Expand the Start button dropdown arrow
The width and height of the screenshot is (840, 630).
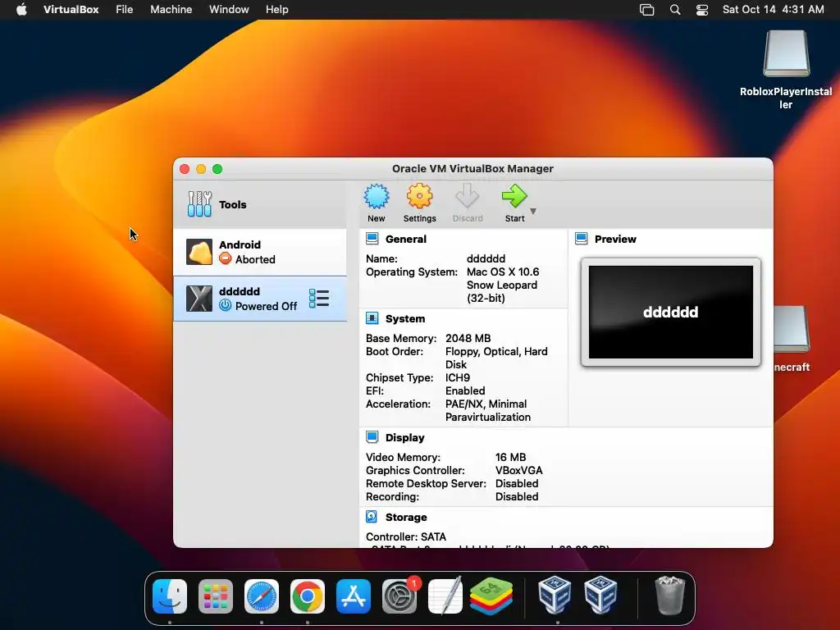(x=533, y=211)
